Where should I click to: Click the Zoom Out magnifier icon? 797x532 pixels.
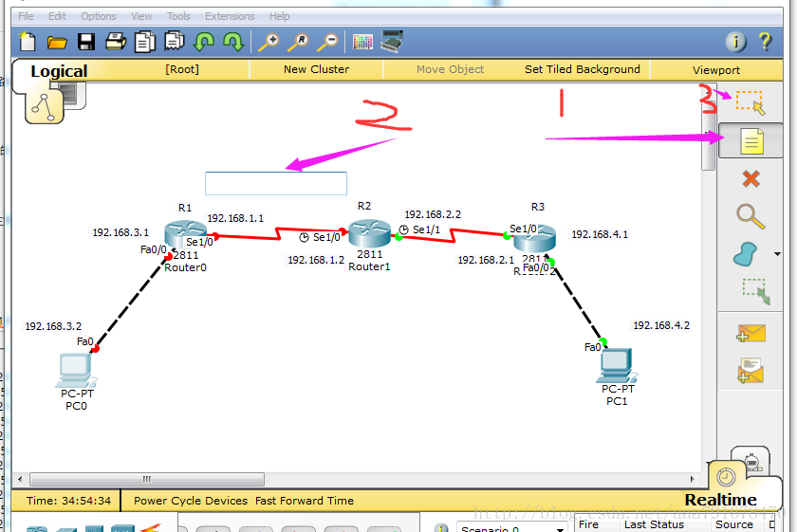click(327, 42)
